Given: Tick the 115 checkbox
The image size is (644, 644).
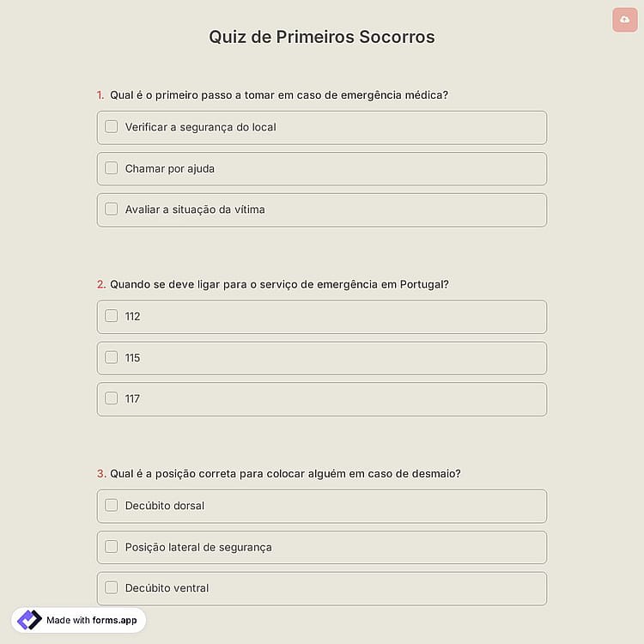Looking at the screenshot, I should (x=112, y=357).
